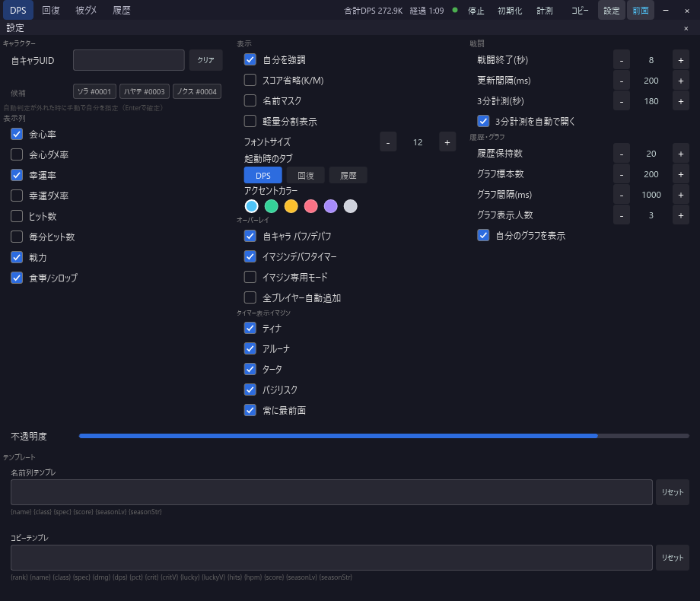This screenshot has width=700, height=601.
Task: Set startup tab to 履歴
Action: point(348,176)
